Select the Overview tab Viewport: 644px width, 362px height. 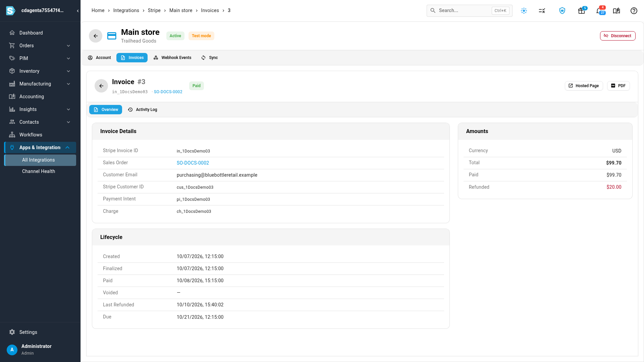point(106,110)
